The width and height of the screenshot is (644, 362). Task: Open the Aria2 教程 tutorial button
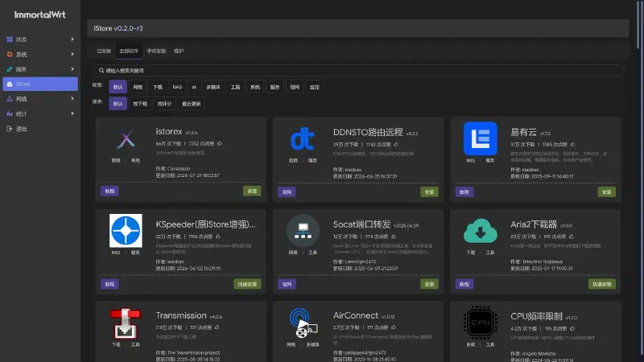pyautogui.click(x=464, y=284)
